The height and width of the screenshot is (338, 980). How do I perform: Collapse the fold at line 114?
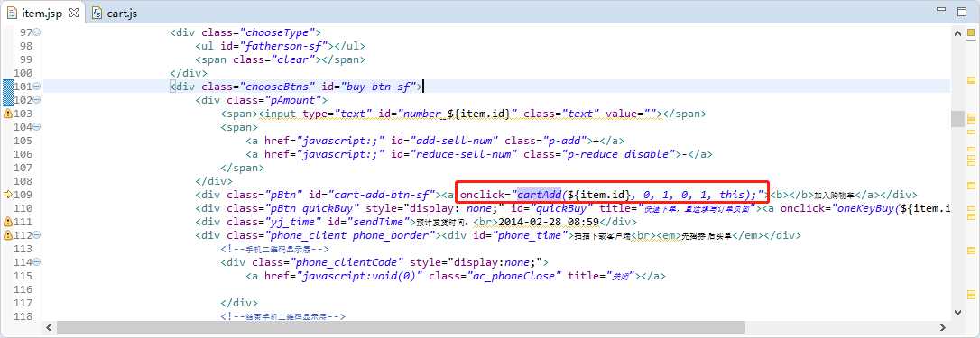tap(37, 262)
